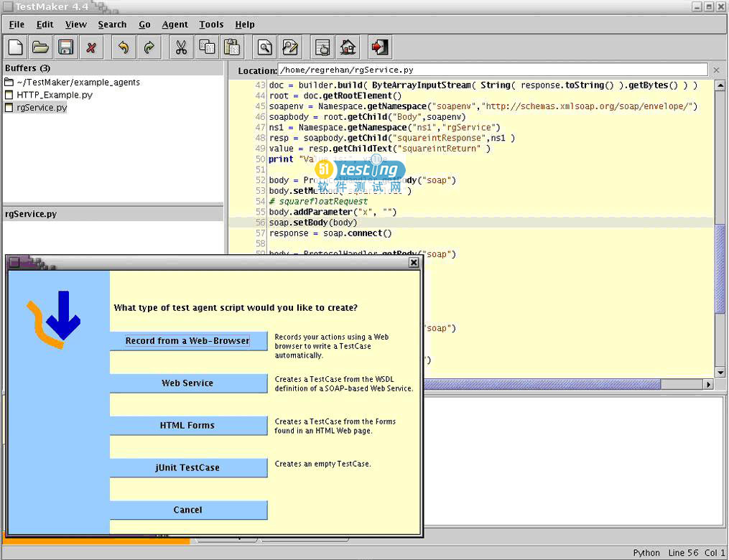Image resolution: width=729 pixels, height=560 pixels.
Task: Click the editor horizontal scrollbar thumb
Action: tap(542, 384)
